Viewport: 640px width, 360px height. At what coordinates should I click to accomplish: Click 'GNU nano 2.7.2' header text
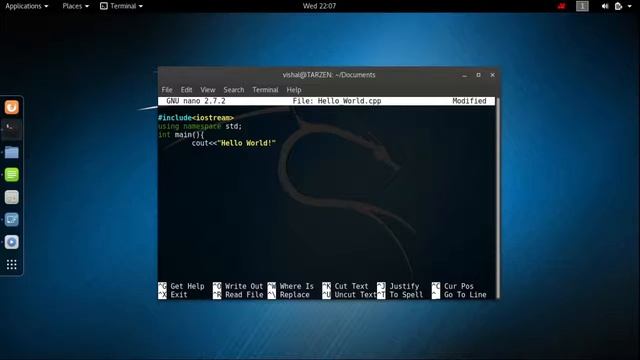(196, 101)
